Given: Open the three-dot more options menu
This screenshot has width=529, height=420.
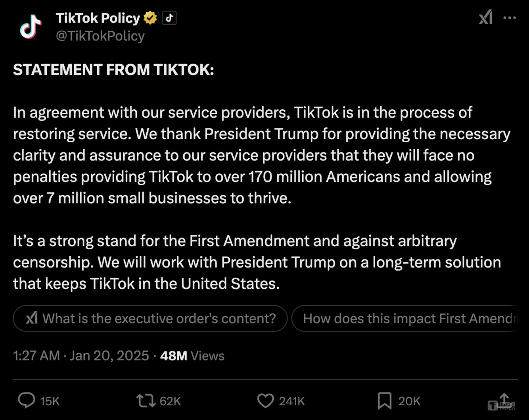Looking at the screenshot, I should [510, 17].
